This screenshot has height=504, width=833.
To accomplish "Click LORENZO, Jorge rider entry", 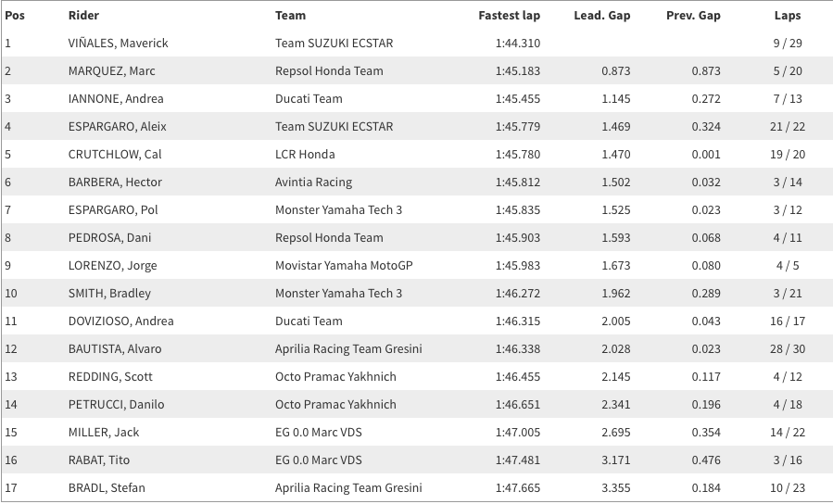I will pos(113,265).
